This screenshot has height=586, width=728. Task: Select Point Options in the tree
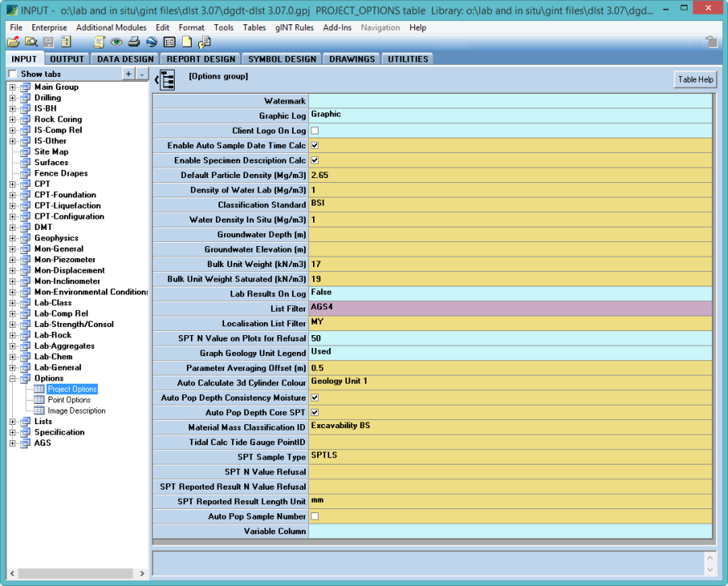(69, 400)
